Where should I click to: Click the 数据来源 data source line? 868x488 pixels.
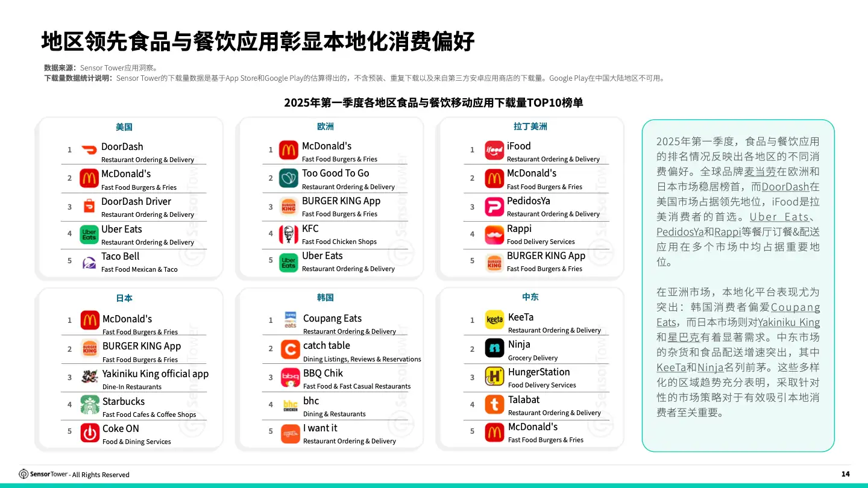(x=101, y=68)
